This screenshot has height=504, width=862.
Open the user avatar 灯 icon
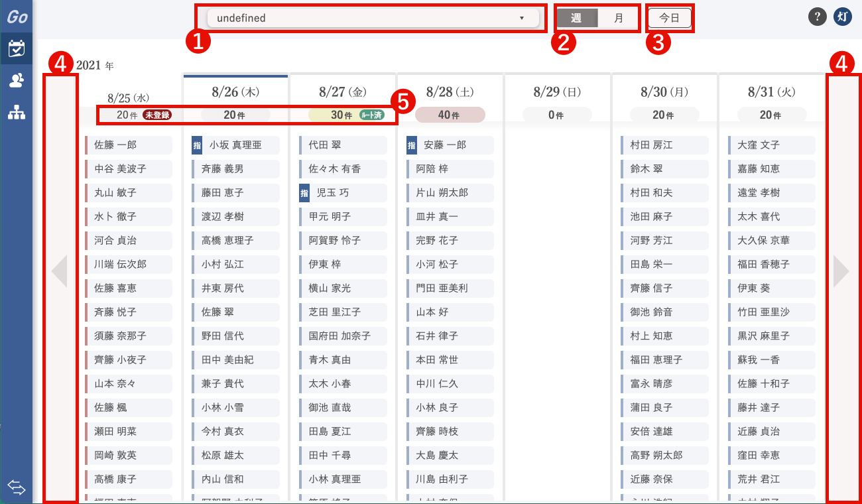[x=842, y=17]
